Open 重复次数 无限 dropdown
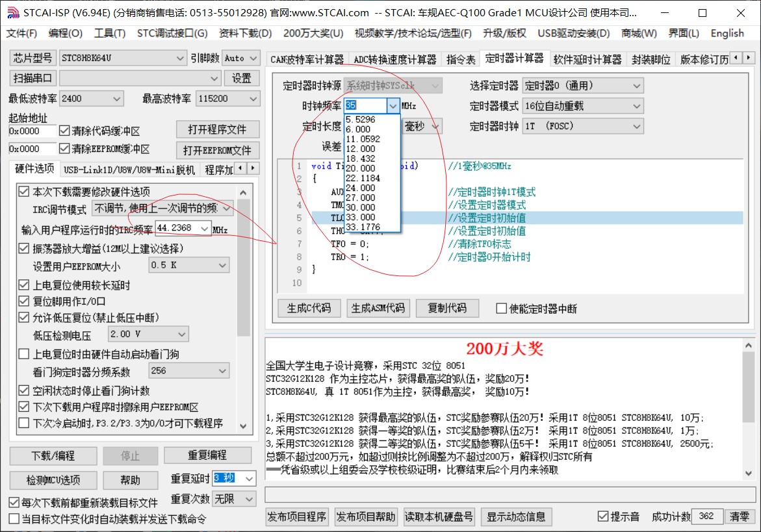Image resolution: width=761 pixels, height=532 pixels. click(x=235, y=498)
